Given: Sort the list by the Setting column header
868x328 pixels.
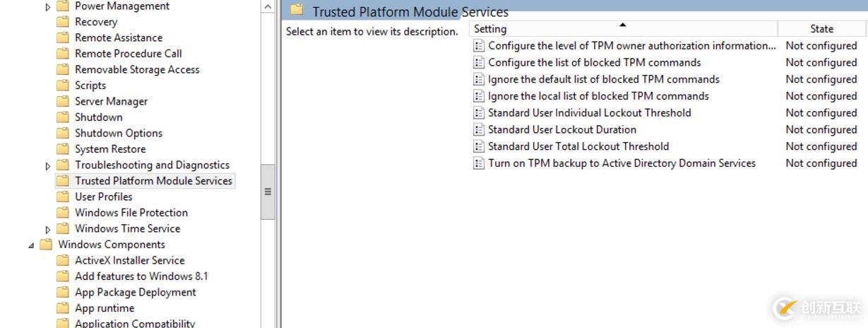Looking at the screenshot, I should click(x=622, y=29).
